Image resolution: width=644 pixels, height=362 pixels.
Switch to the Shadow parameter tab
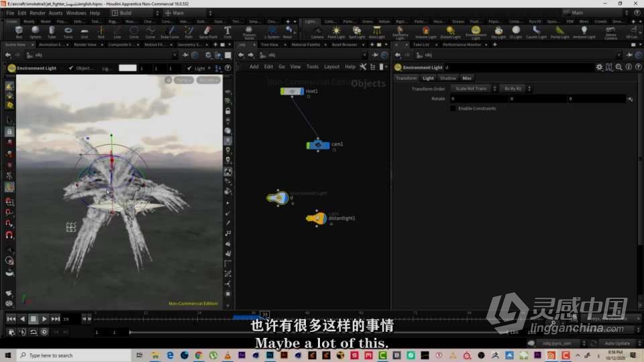(447, 78)
